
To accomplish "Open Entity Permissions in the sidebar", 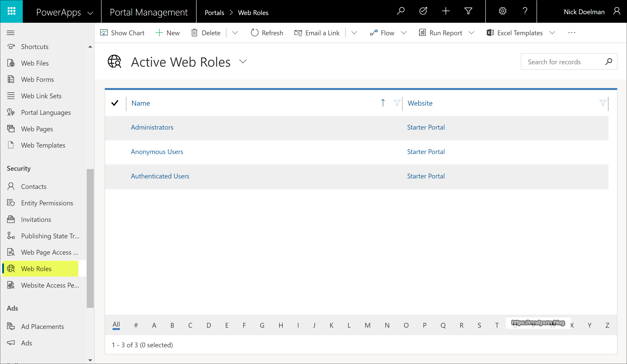I will (x=47, y=203).
